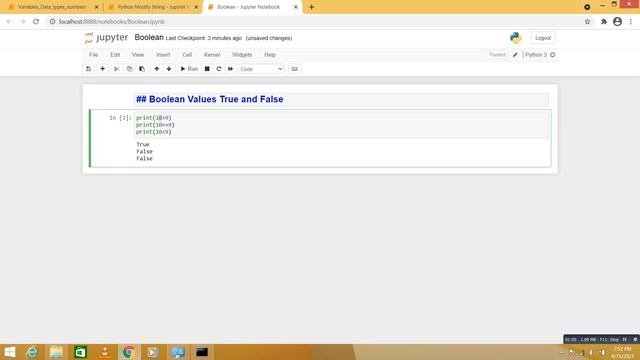Open the Cell menu

point(187,55)
